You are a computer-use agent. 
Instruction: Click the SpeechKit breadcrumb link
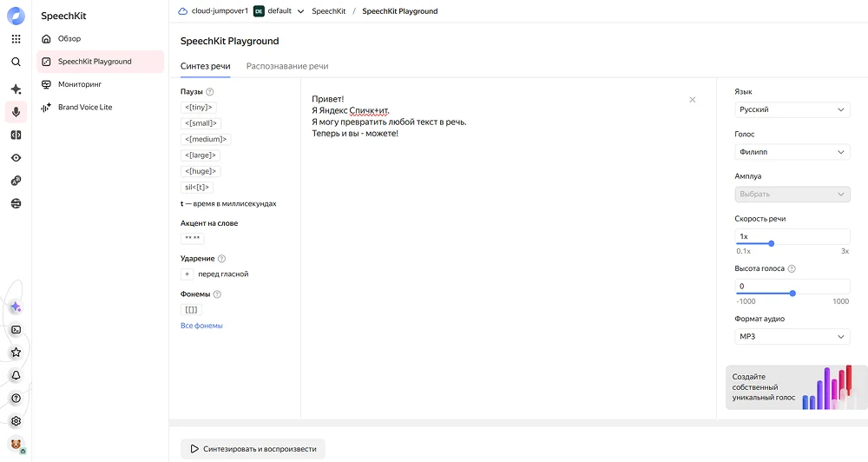pos(329,11)
